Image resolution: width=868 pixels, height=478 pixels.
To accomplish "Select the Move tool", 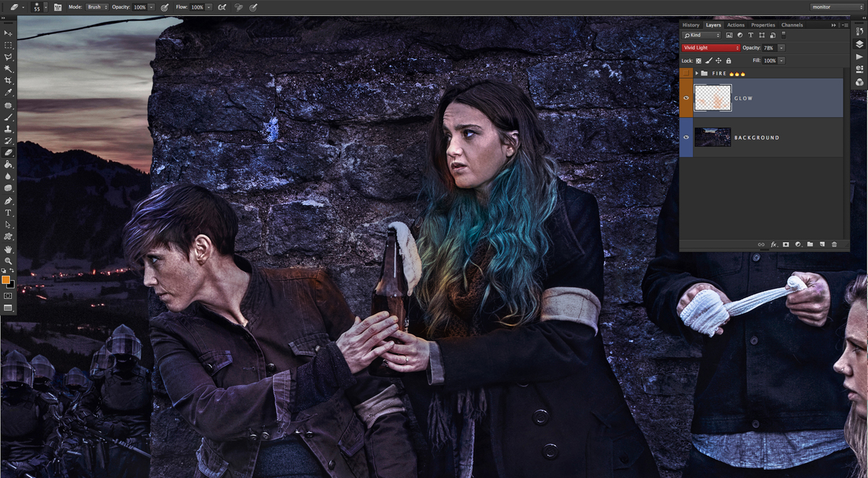I will (9, 33).
